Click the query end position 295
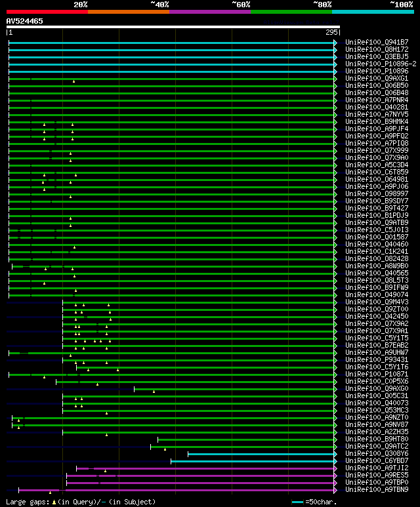This screenshot has width=420, height=507. (331, 32)
